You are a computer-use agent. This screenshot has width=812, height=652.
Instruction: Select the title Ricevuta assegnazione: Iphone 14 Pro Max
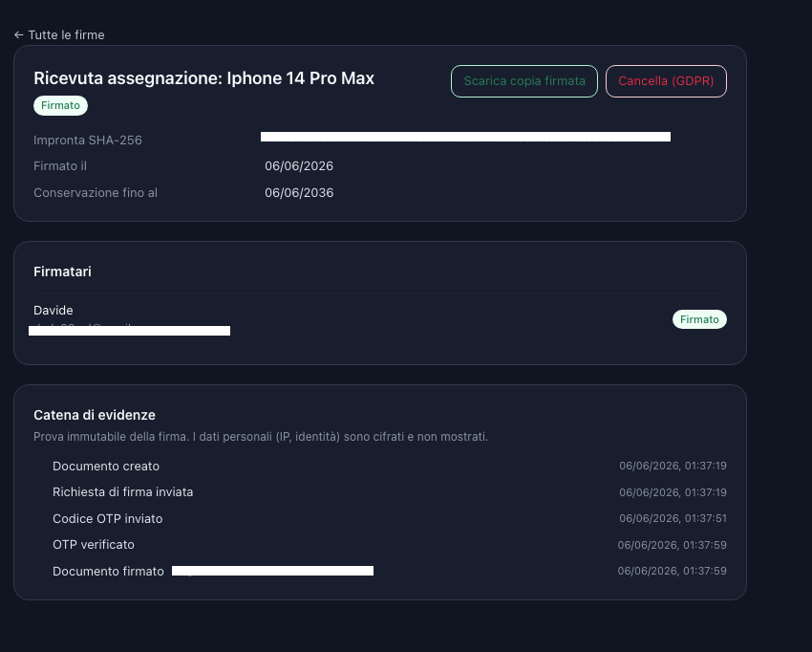coord(203,78)
